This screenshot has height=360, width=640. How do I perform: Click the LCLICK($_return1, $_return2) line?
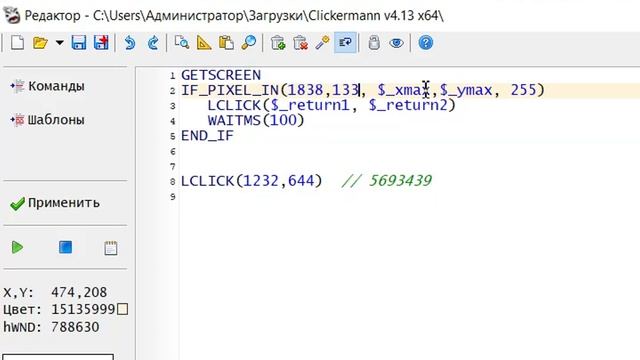pyautogui.click(x=331, y=106)
